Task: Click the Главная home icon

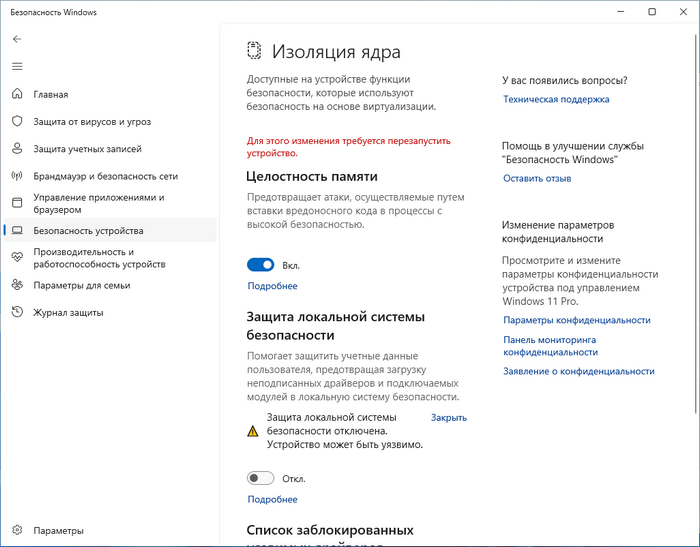Action: click(x=17, y=95)
